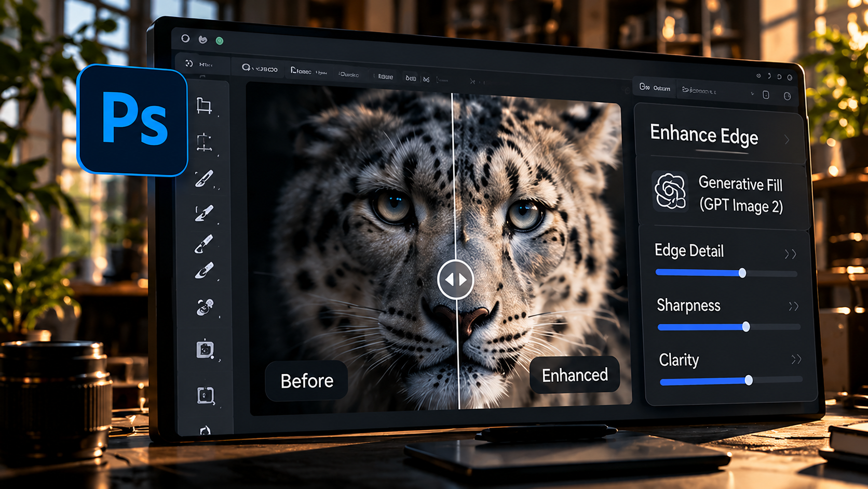The width and height of the screenshot is (868, 489).
Task: Select the spot healing tool icon
Action: [x=205, y=307]
